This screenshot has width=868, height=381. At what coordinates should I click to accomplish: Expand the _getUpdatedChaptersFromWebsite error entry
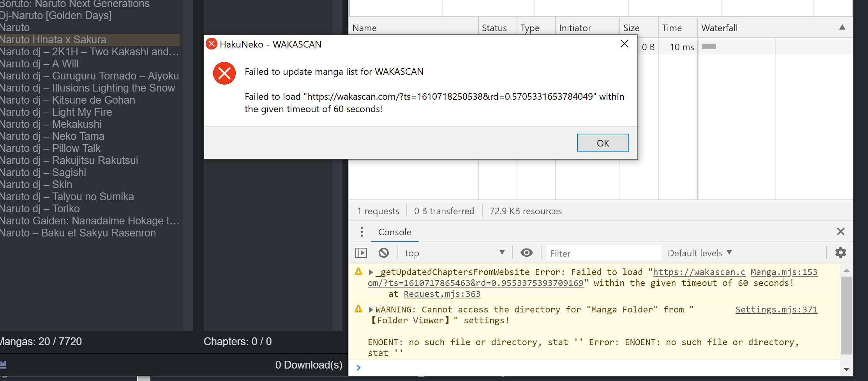tap(371, 272)
